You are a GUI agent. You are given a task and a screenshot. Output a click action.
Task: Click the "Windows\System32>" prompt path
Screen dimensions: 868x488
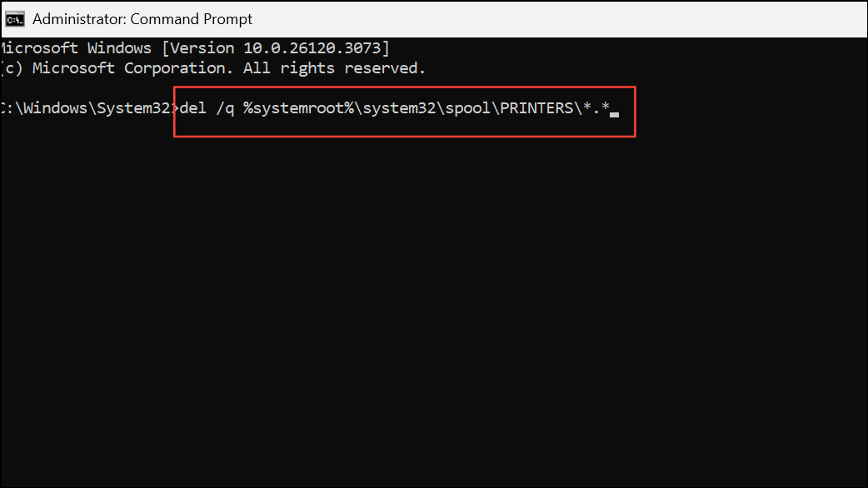pyautogui.click(x=92, y=109)
